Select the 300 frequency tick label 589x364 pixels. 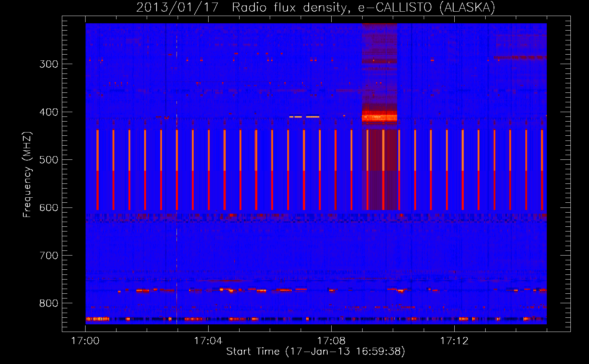49,64
